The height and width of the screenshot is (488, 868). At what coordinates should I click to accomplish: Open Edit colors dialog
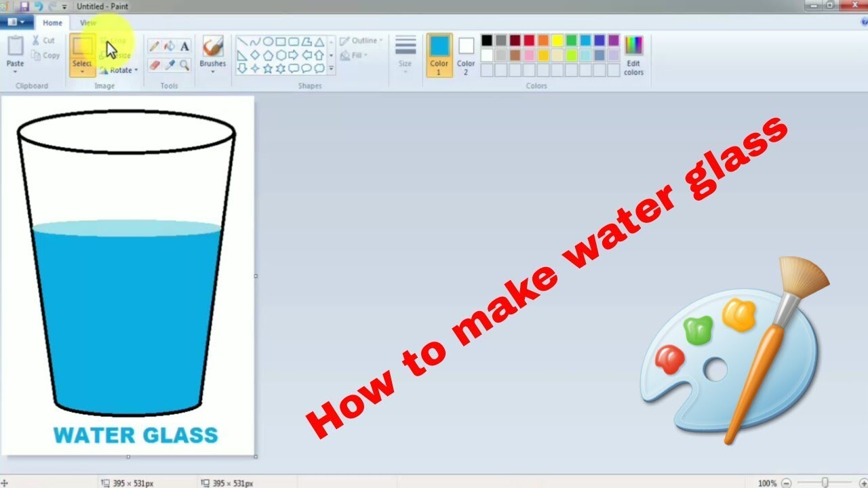633,55
